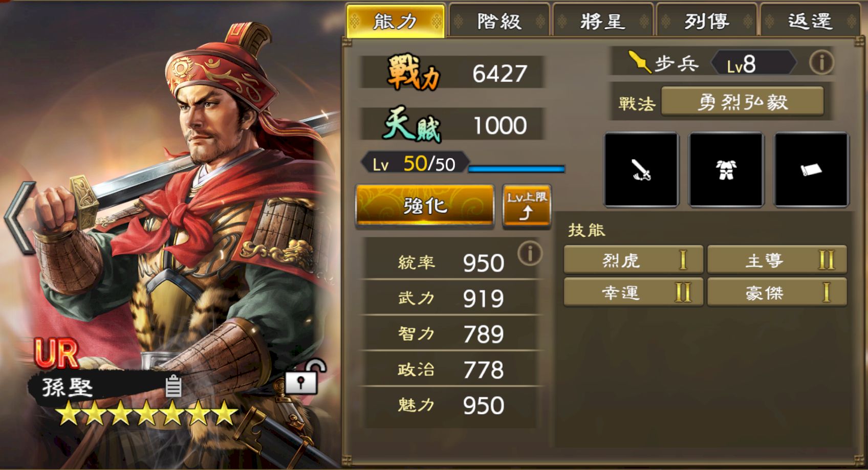
Task: Open the armor equipment slot
Action: tap(726, 170)
